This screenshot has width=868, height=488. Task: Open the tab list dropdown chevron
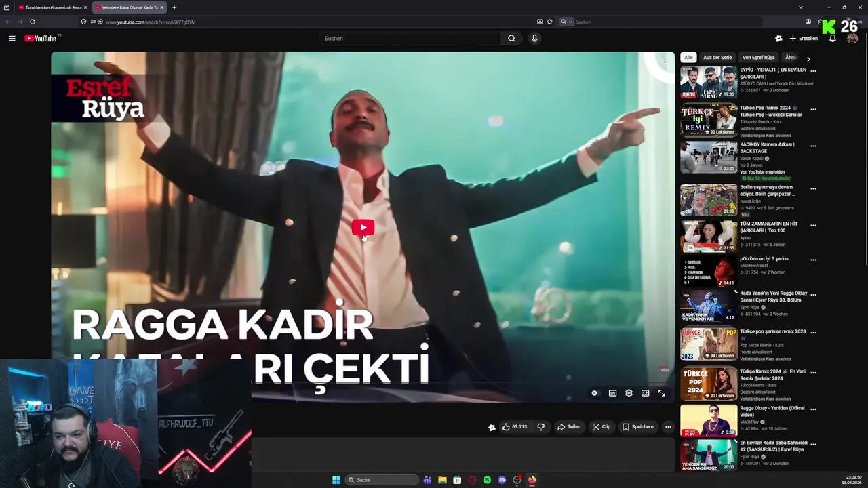click(x=800, y=7)
